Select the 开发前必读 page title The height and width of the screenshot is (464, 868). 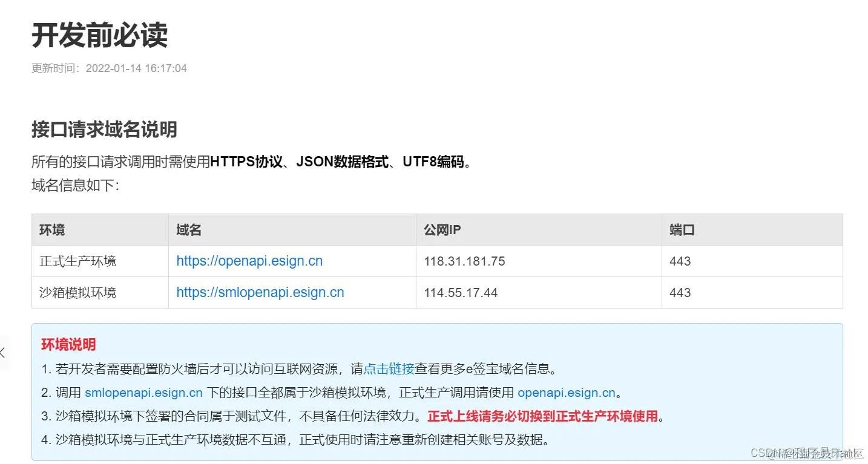coord(99,36)
